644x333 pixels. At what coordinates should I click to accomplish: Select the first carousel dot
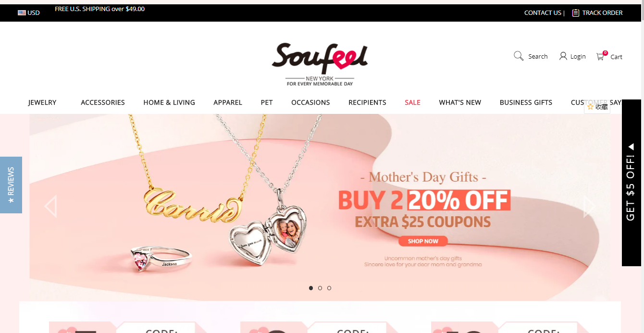tap(311, 288)
